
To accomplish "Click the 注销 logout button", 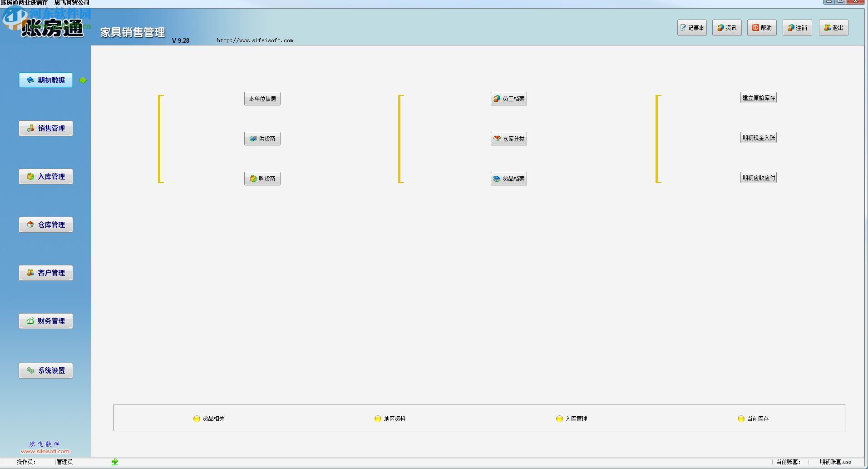I will pyautogui.click(x=797, y=28).
